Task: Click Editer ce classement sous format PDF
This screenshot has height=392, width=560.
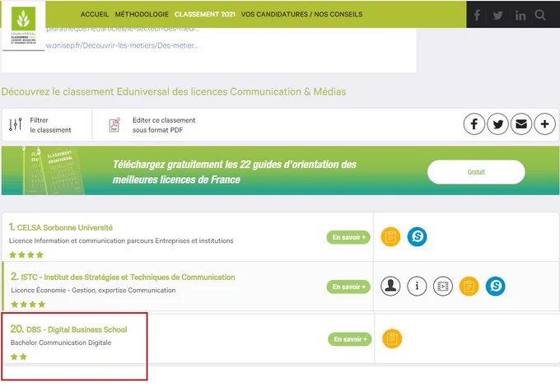Action: click(x=164, y=125)
